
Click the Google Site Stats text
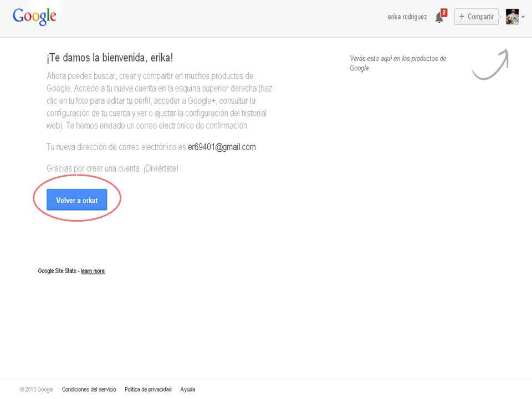[57, 271]
